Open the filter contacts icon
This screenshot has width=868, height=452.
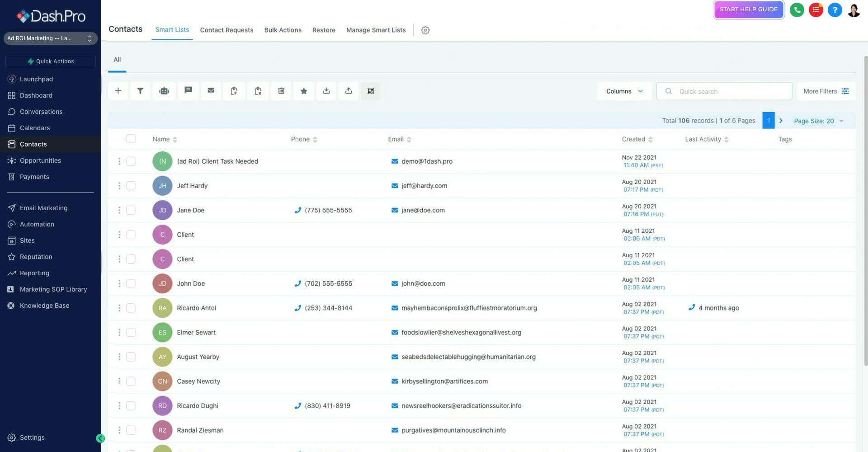(140, 91)
